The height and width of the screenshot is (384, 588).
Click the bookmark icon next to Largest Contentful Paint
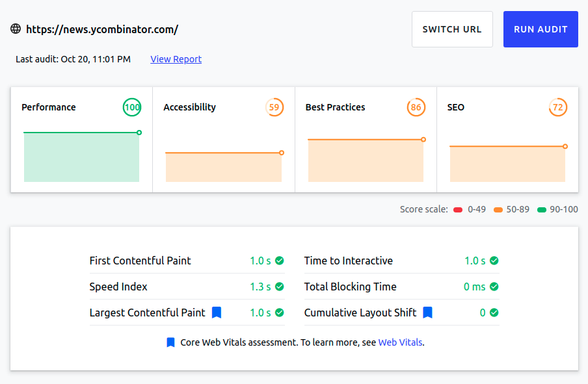[217, 313]
